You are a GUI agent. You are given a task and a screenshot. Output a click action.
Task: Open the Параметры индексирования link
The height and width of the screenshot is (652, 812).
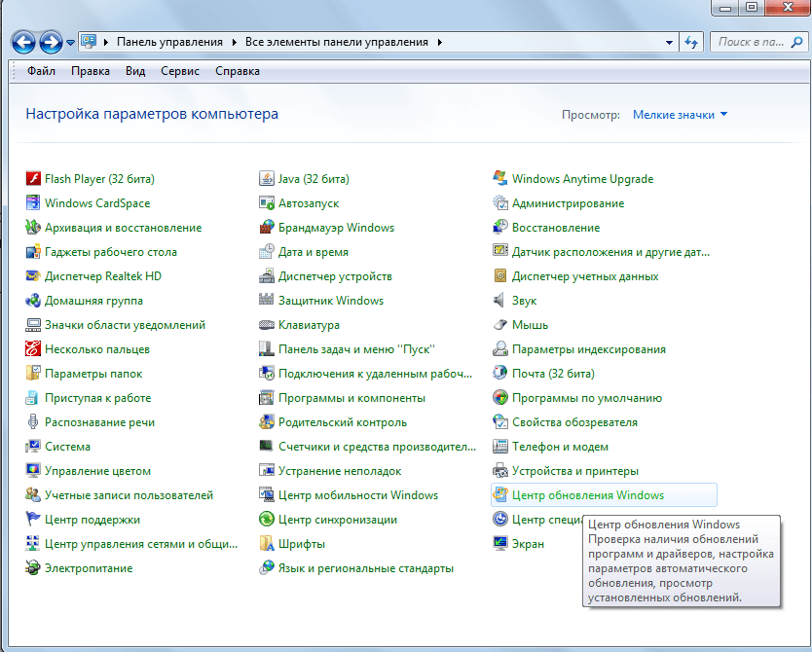(589, 349)
